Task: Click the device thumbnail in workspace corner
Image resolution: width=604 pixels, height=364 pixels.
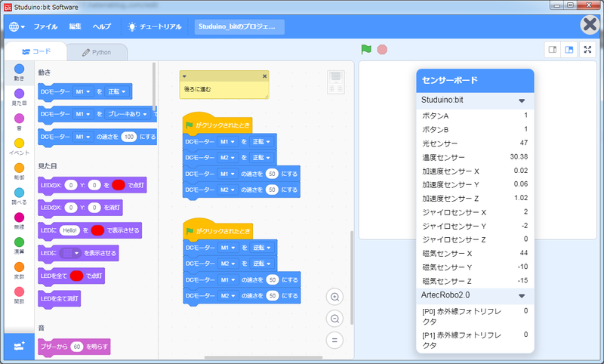Action: coord(335,82)
